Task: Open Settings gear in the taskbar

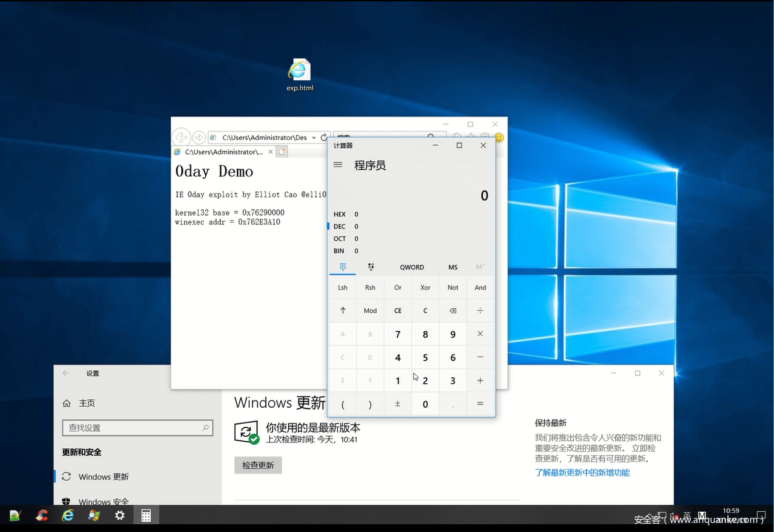Action: coord(120,515)
